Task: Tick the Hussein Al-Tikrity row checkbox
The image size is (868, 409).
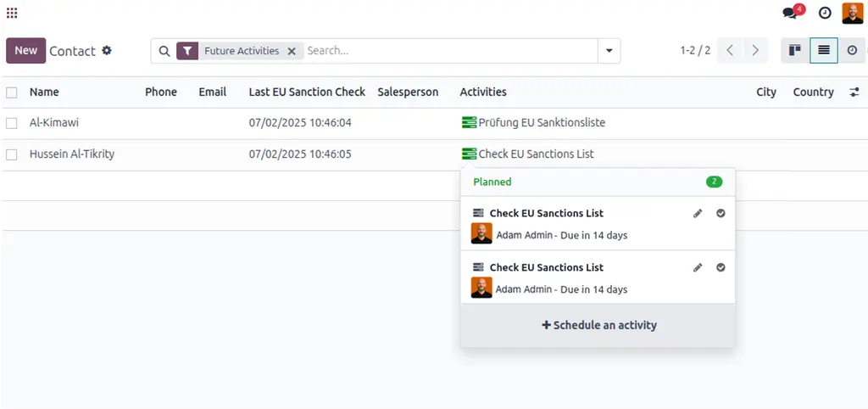Action: [12, 154]
